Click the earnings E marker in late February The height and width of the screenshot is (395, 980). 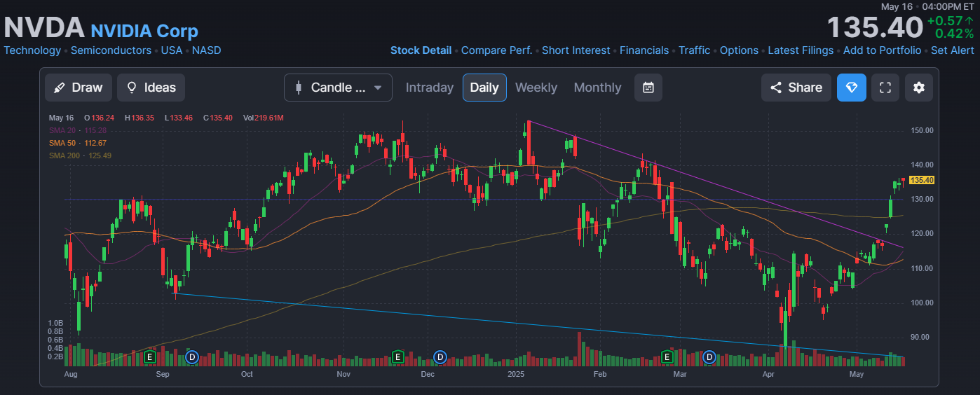[667, 357]
